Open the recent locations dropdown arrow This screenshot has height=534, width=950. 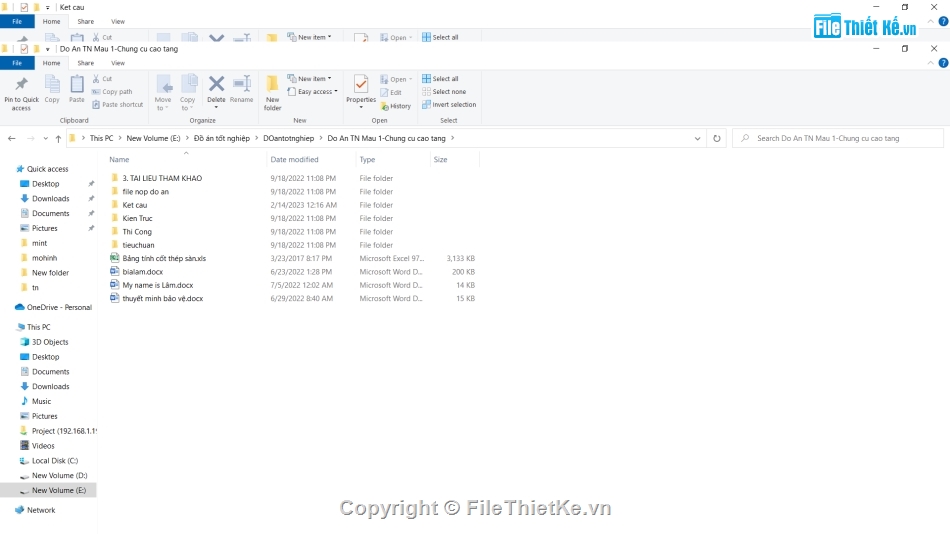(45, 138)
